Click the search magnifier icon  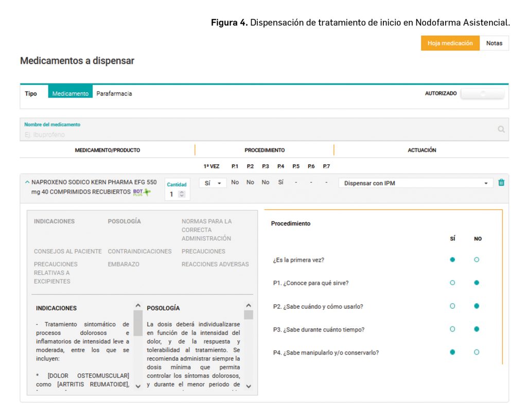[x=501, y=130]
